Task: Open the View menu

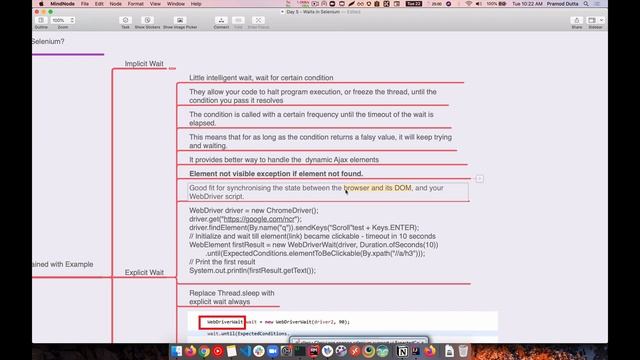Action: click(155, 4)
